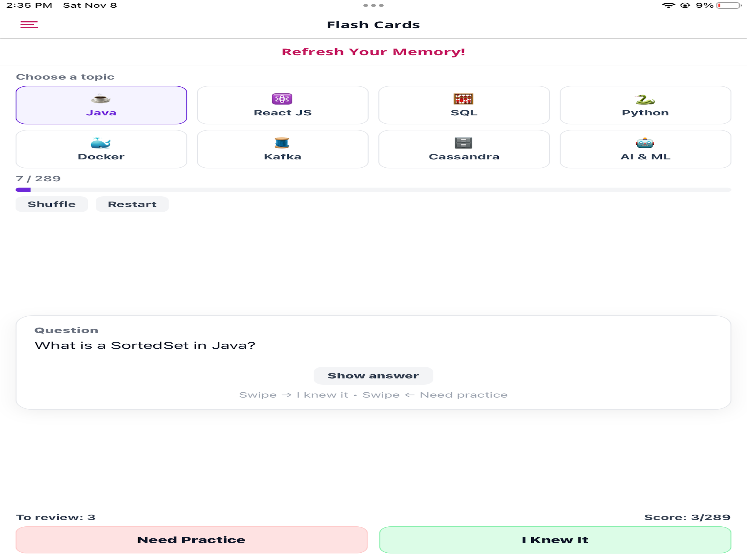Open the three-dot multitasking control
This screenshot has height=560, width=747.
[x=373, y=5]
